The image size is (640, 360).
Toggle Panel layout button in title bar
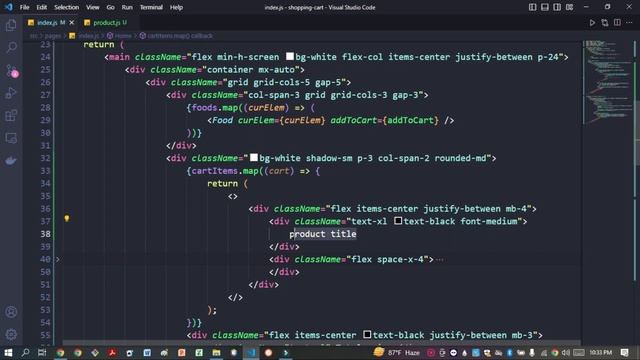pyautogui.click(x=544, y=7)
